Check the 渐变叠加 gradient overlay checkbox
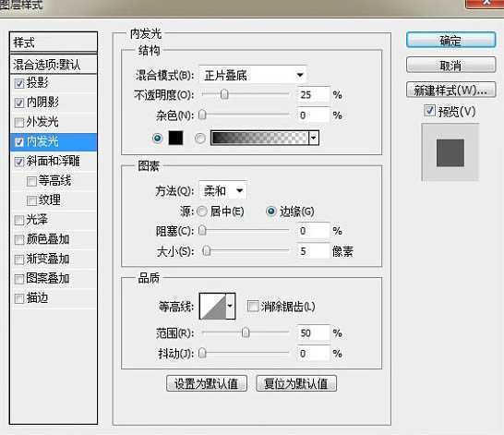 tap(19, 260)
